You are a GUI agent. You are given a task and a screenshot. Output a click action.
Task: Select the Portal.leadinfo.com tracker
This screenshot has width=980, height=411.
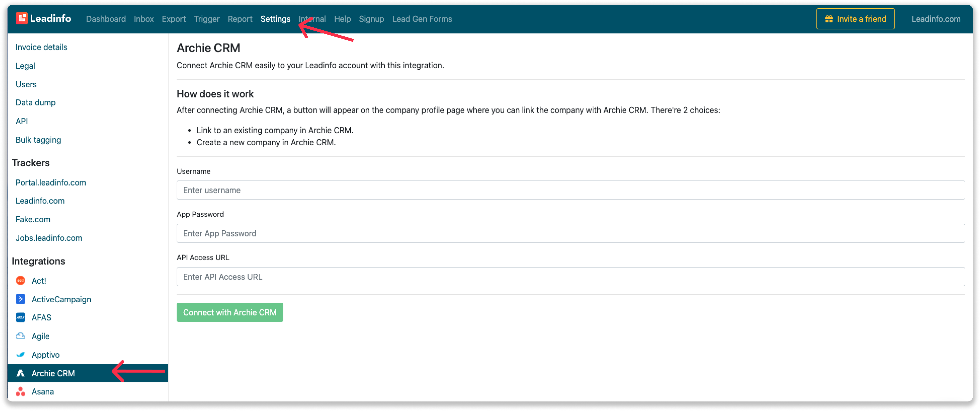coord(51,182)
